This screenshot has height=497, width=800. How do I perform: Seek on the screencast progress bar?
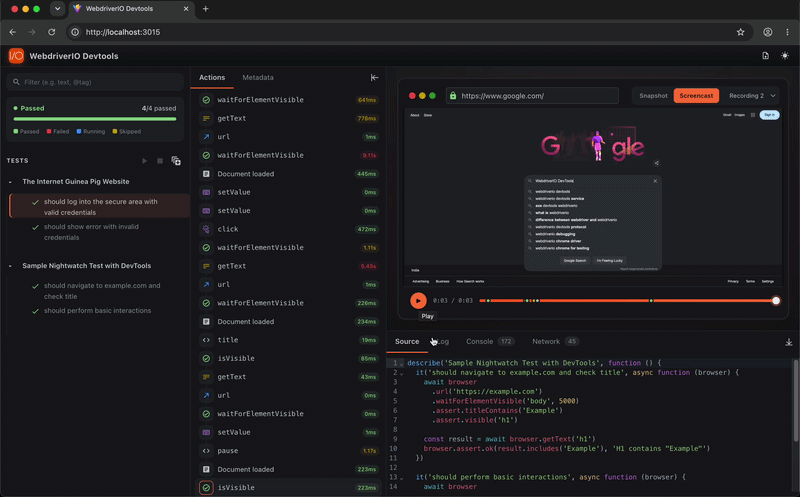tap(628, 301)
